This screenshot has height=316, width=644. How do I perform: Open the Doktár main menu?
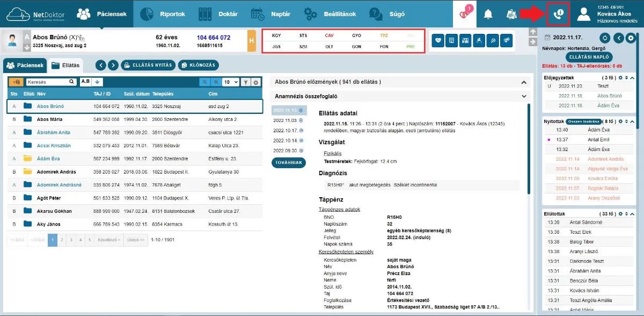coord(218,14)
